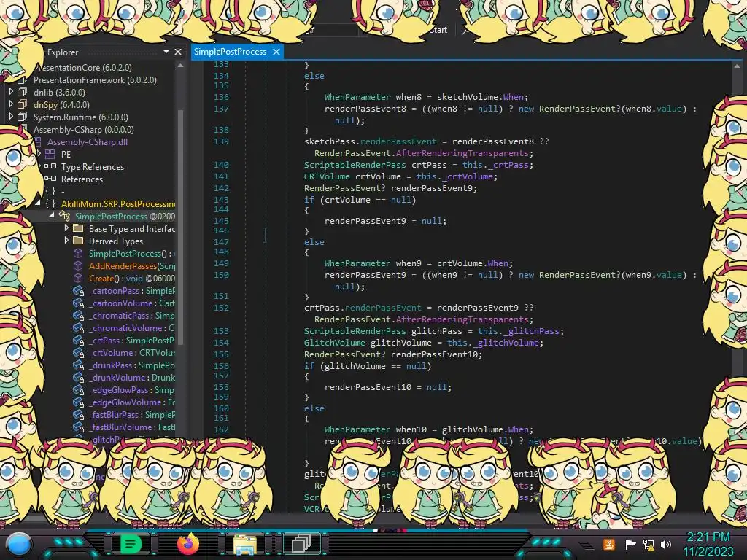This screenshot has width=747, height=560.
Task: Open the Start orb menu
Action: pos(18,544)
